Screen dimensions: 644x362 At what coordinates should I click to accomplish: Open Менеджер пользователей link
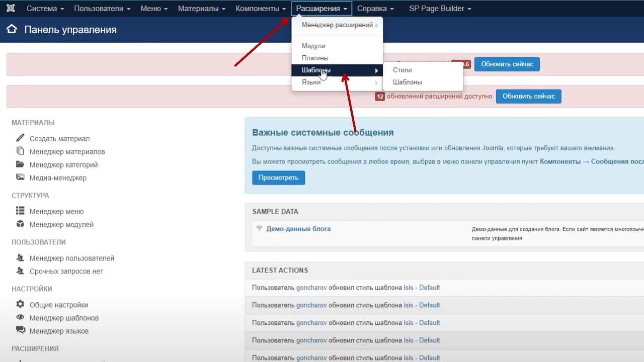72,258
